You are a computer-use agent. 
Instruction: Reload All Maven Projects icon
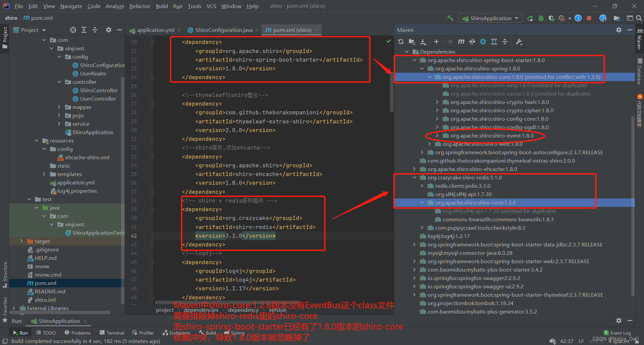point(401,42)
